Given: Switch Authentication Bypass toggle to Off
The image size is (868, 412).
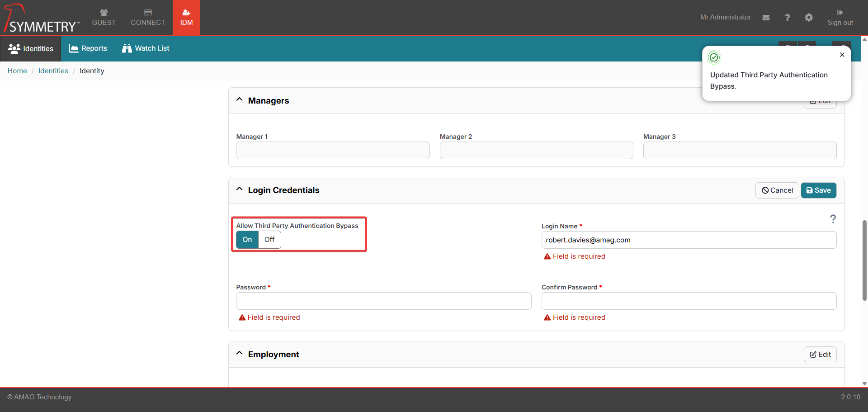Looking at the screenshot, I should (269, 240).
